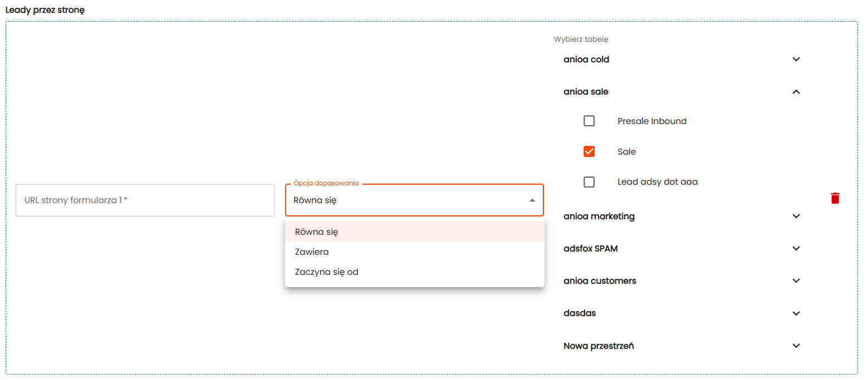The image size is (868, 380).
Task: Pick the Zaczyna się od option
Action: 326,272
